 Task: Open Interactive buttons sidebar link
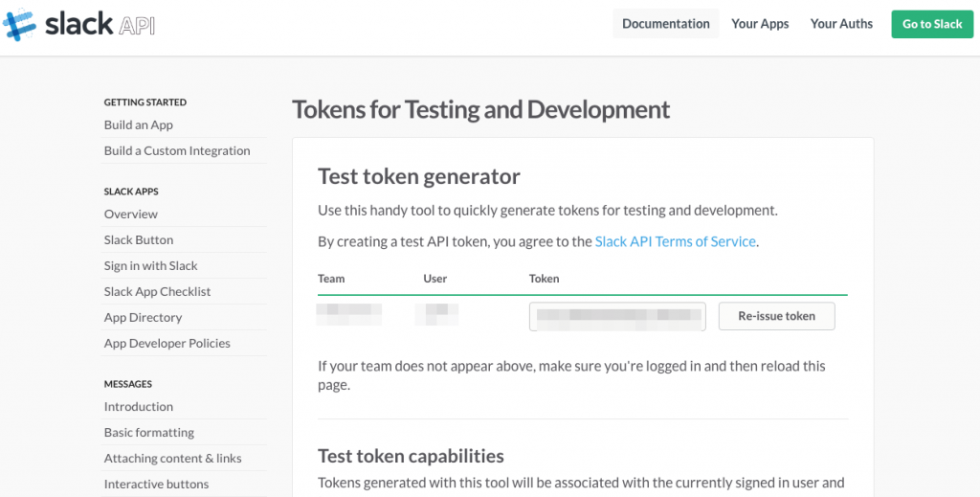click(x=156, y=484)
